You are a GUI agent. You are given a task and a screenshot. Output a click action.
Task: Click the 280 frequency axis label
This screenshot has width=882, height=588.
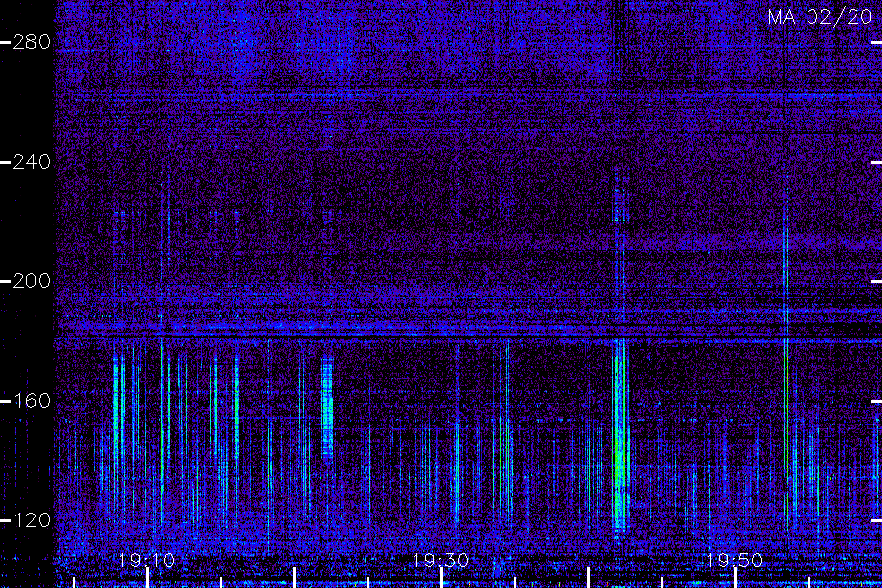[31, 42]
